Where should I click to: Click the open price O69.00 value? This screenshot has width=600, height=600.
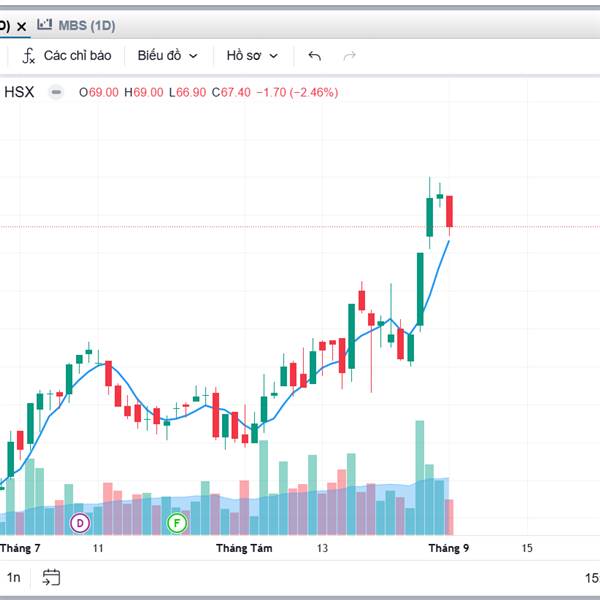99,93
